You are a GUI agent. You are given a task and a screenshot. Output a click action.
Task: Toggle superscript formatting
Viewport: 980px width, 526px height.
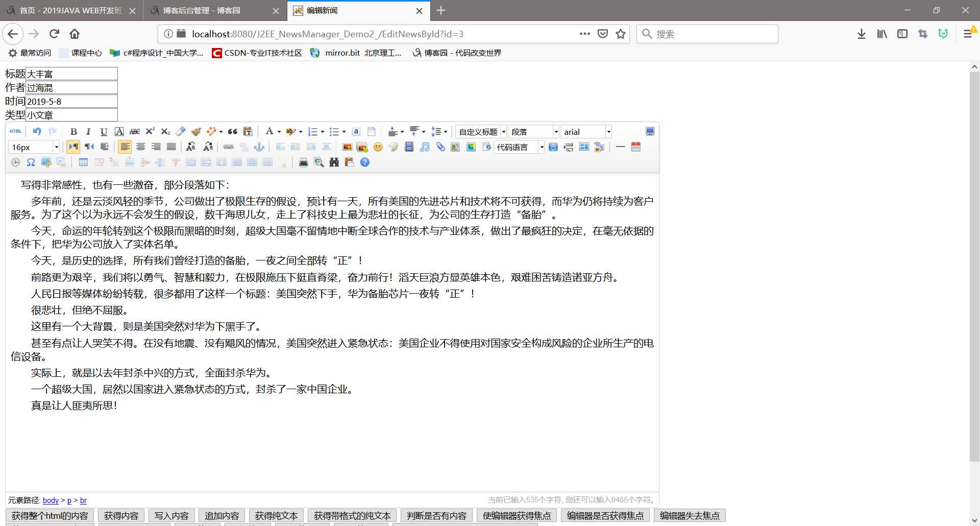pos(150,132)
